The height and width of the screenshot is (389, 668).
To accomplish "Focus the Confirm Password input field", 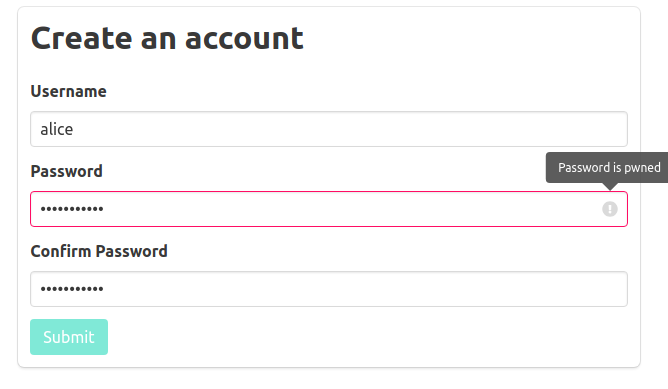I will pos(328,289).
